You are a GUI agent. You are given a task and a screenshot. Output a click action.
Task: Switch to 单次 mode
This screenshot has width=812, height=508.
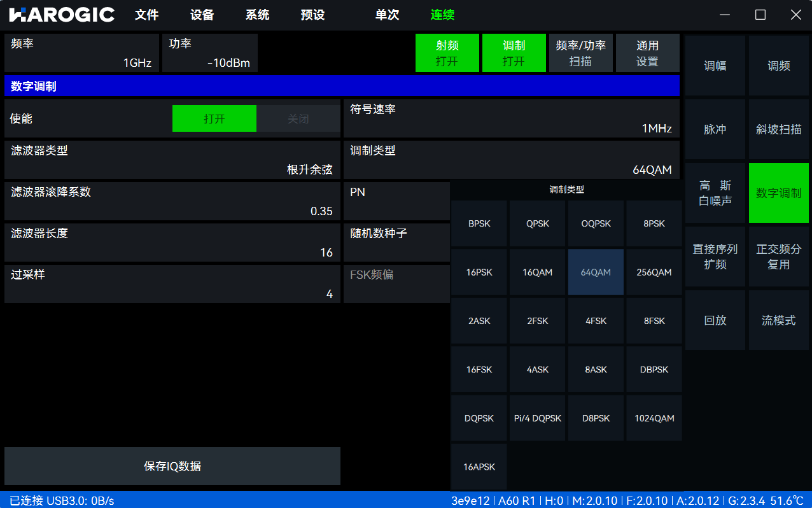(387, 15)
